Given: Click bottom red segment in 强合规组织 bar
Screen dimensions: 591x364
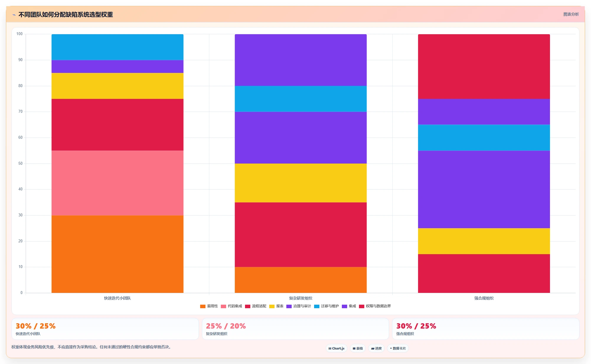Looking at the screenshot, I should (484, 274).
